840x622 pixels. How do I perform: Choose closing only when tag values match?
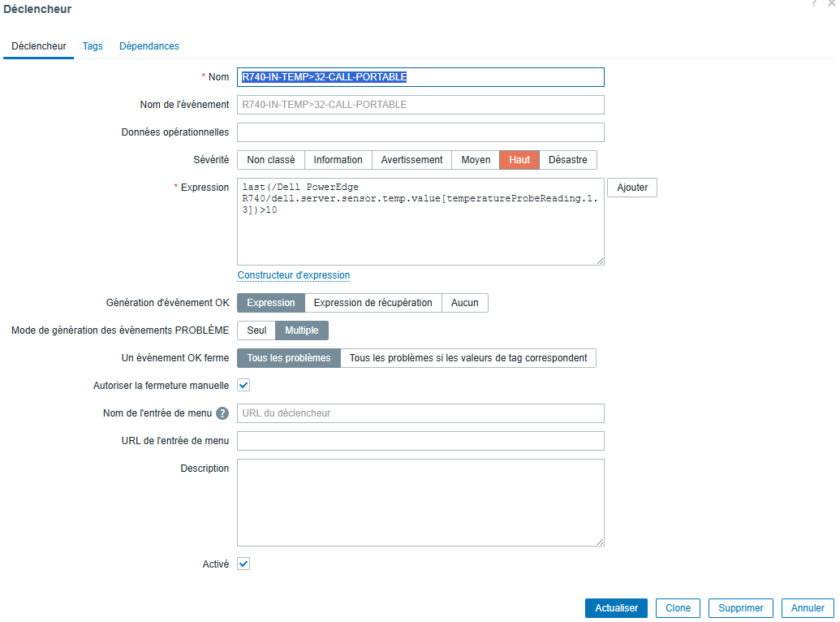[468, 357]
